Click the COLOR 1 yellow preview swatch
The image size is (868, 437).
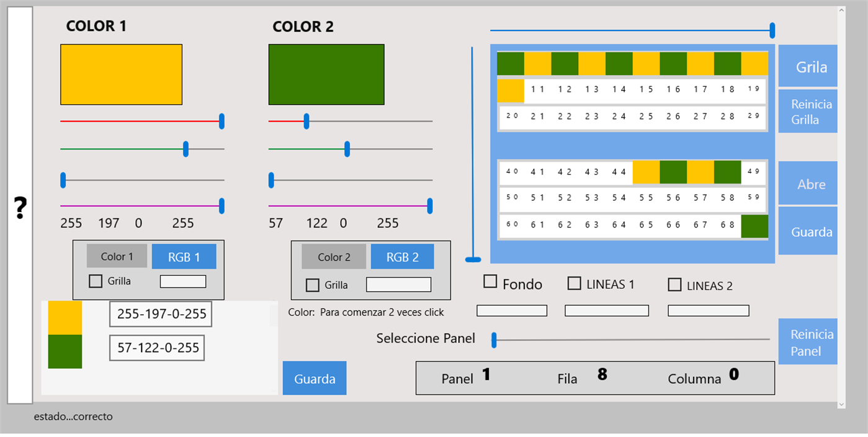[x=121, y=74]
